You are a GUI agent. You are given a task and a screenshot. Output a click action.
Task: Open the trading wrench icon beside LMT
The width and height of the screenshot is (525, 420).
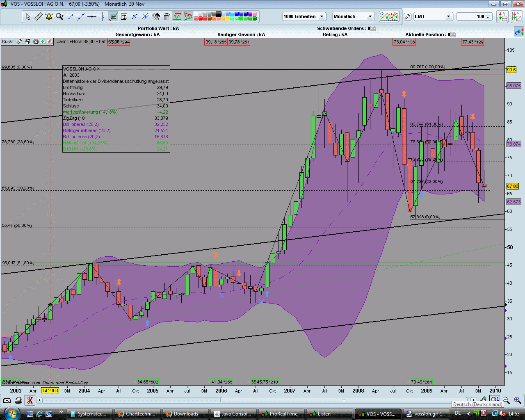(x=408, y=16)
